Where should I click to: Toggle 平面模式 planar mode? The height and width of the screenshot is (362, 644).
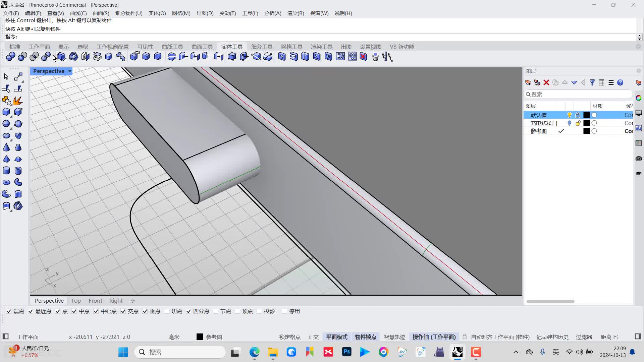pos(337,337)
